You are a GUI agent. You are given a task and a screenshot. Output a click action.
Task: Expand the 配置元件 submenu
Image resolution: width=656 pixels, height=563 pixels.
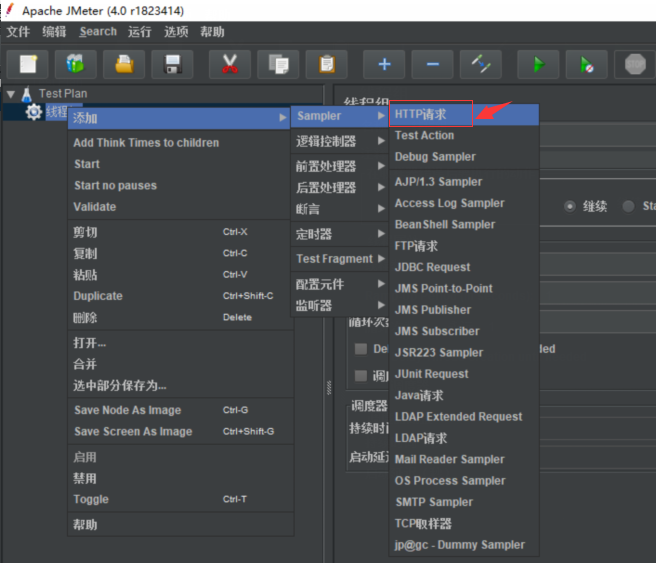[x=340, y=284]
